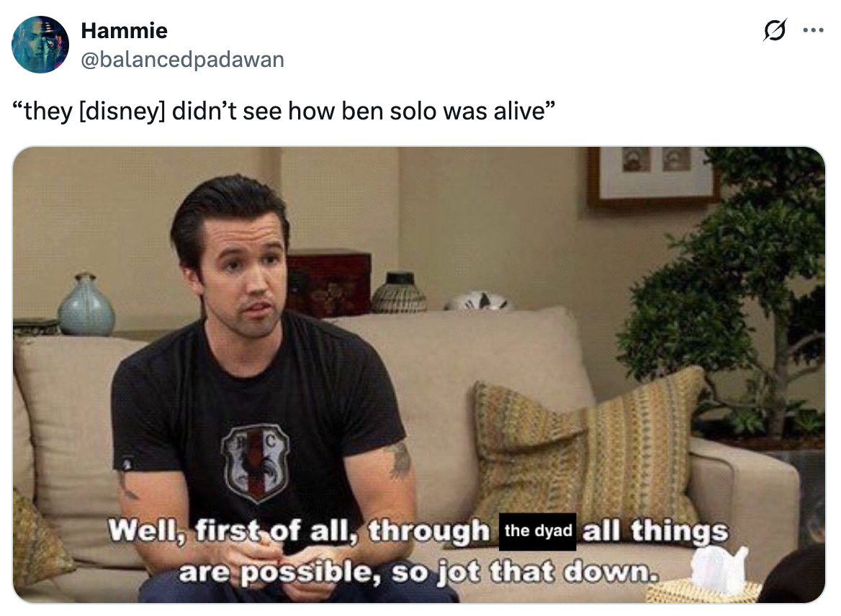This screenshot has width=841, height=616.
Task: Click the black 'the dyad' label in meme
Action: coord(537,531)
